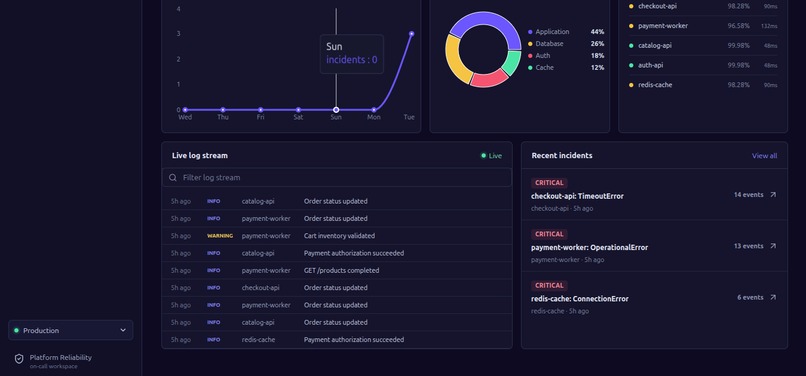Viewport: 806px width, 376px height.
Task: Open the Production environment selector
Action: point(70,330)
